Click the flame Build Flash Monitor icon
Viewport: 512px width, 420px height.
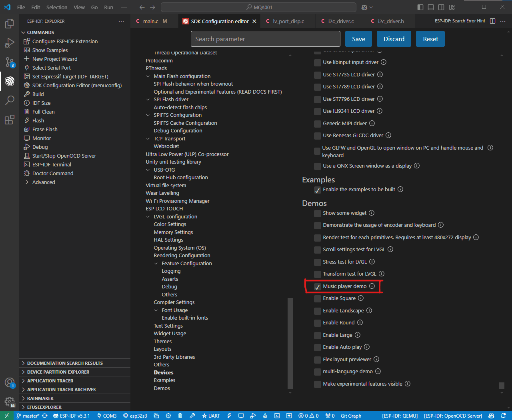tap(265, 416)
